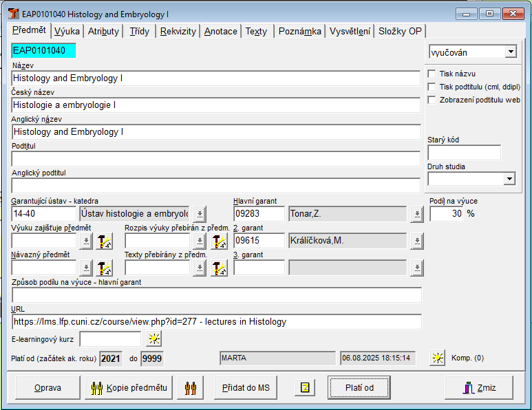The height and width of the screenshot is (410, 532).
Task: Click edit icon next to Výuku zajišťuje předmět
Action: coord(104,241)
